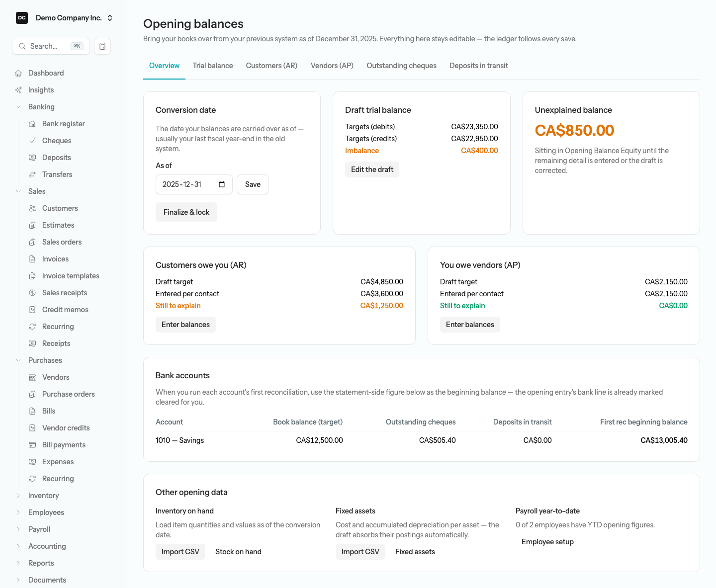Open the Deposits in transit tab
This screenshot has height=588, width=716.
(x=479, y=66)
